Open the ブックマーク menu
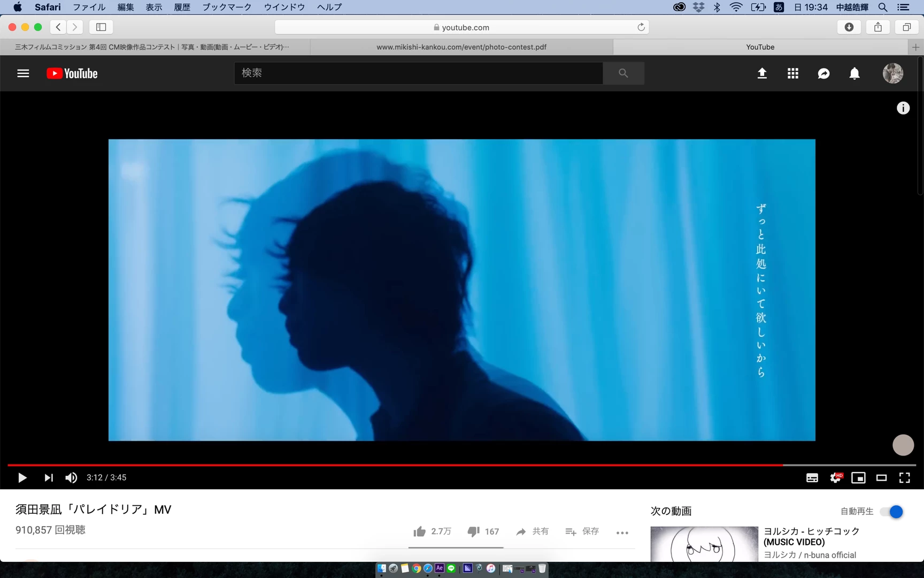Viewport: 924px width, 578px height. 227,7
